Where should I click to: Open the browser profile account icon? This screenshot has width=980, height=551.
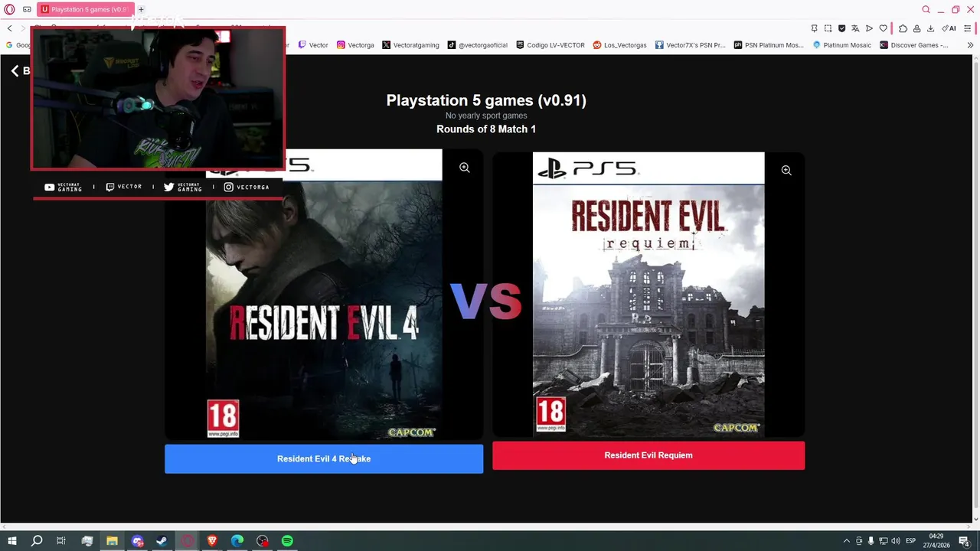pos(916,28)
